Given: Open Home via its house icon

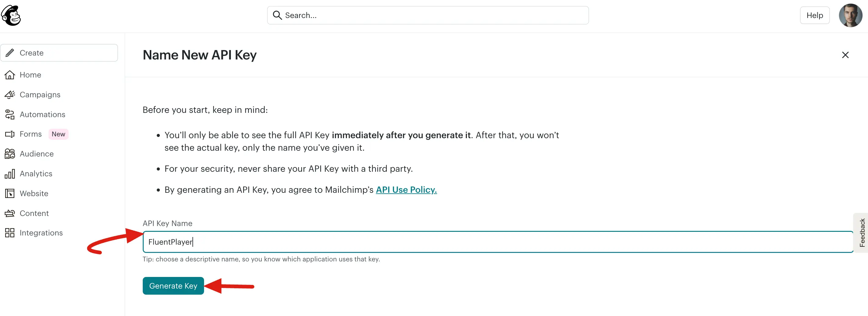Looking at the screenshot, I should coord(10,75).
